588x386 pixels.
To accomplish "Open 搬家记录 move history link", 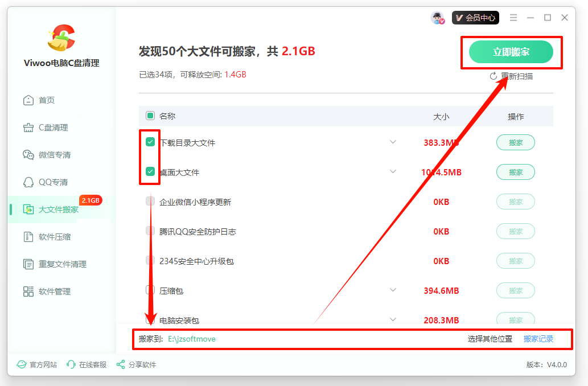I will pyautogui.click(x=538, y=339).
